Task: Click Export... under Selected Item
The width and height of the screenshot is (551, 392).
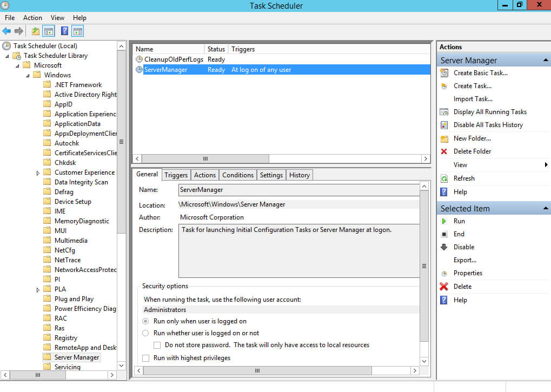Action: (x=465, y=260)
